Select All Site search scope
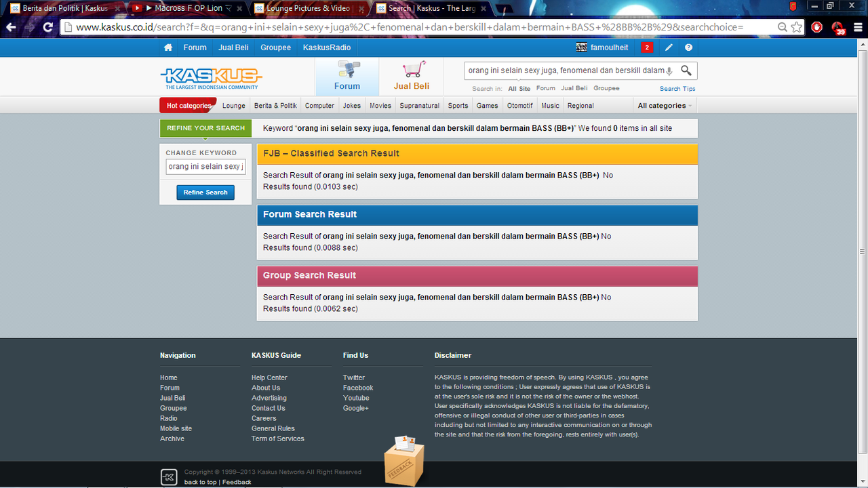This screenshot has height=488, width=868. [x=519, y=89]
